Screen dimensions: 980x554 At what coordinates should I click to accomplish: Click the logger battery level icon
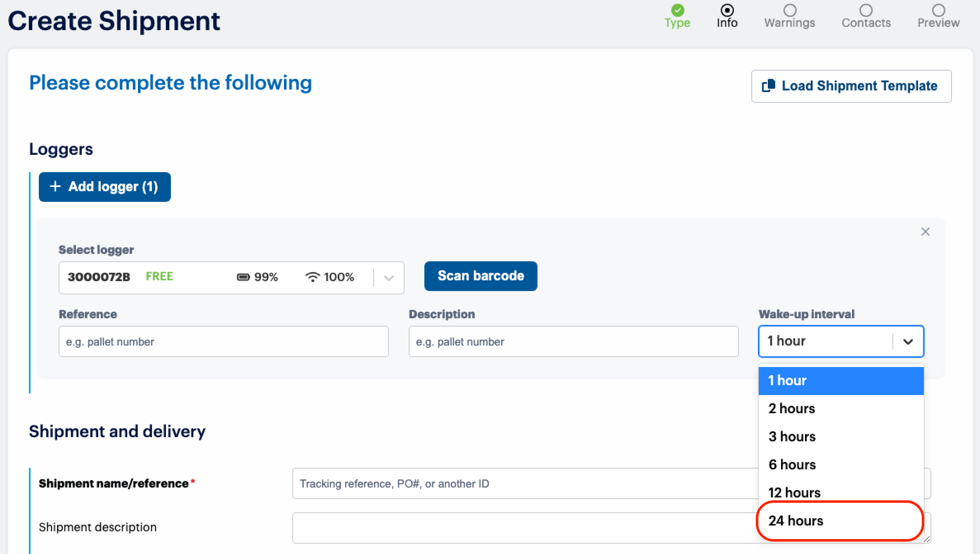(x=243, y=277)
